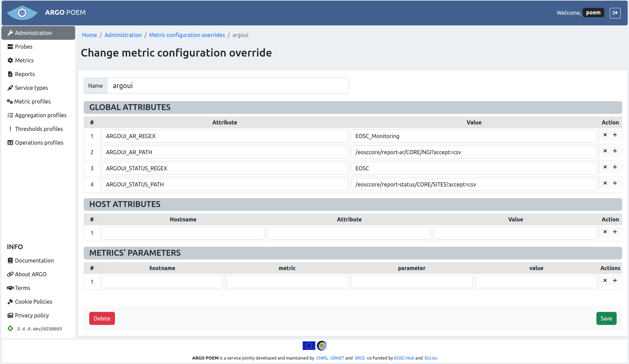629x364 pixels.
Task: Open Thresholds profiles section
Action: click(38, 129)
